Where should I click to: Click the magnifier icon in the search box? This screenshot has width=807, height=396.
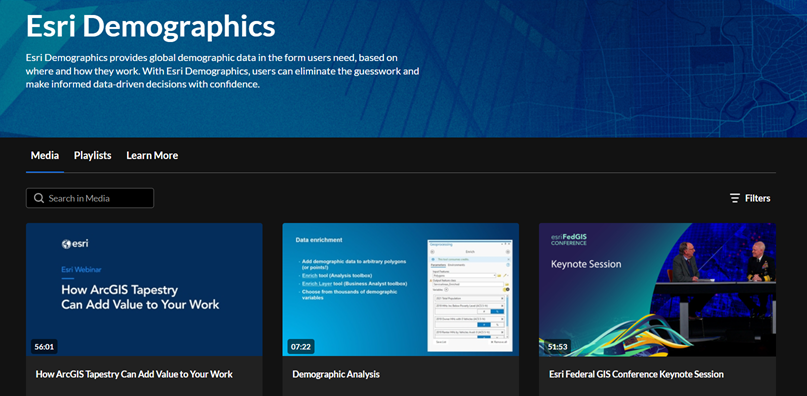39,198
